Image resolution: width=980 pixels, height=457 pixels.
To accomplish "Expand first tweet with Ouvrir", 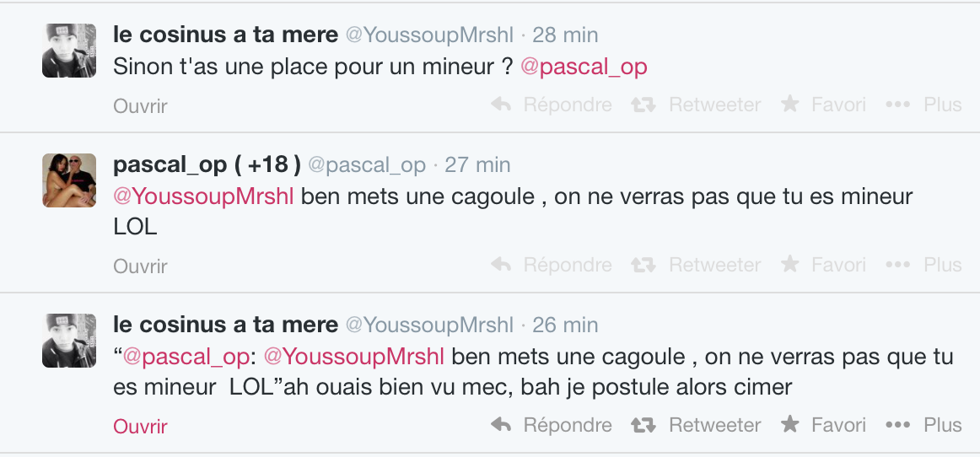I will pos(140,106).
